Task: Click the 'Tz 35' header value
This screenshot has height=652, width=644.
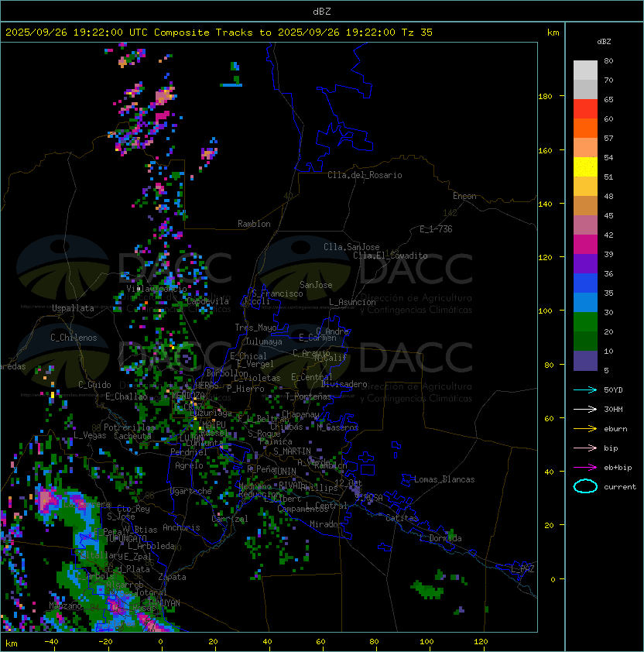Action: coord(417,33)
